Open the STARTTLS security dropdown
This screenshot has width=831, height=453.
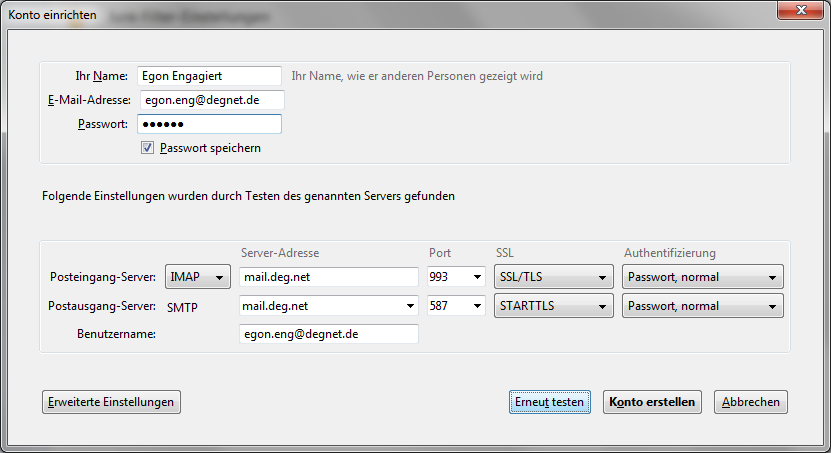[x=553, y=306]
